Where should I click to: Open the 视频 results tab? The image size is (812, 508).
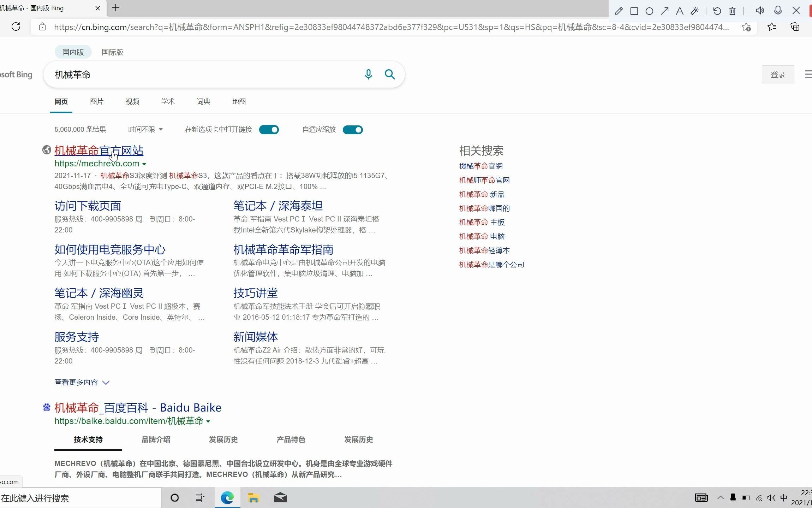click(132, 101)
